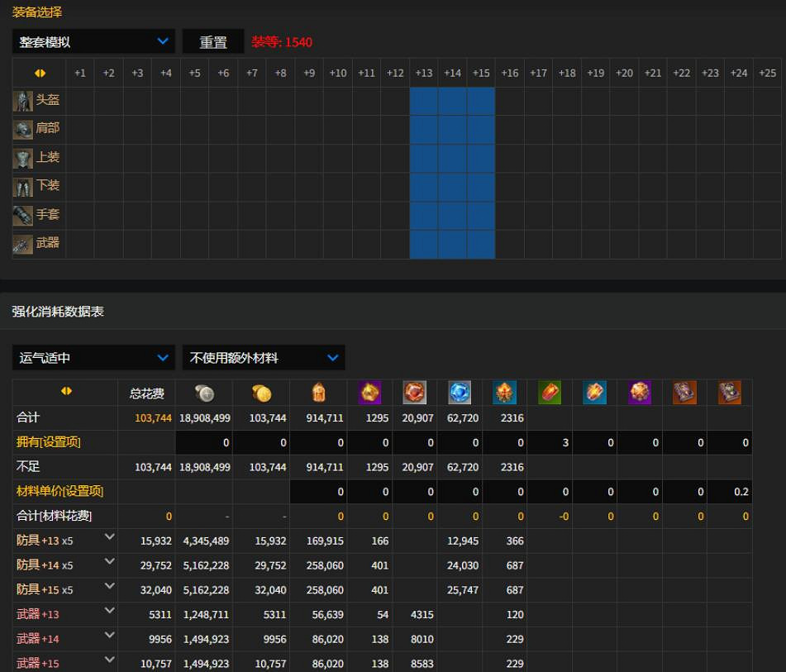Click the shoulder (肩部) armor icon

(x=22, y=130)
